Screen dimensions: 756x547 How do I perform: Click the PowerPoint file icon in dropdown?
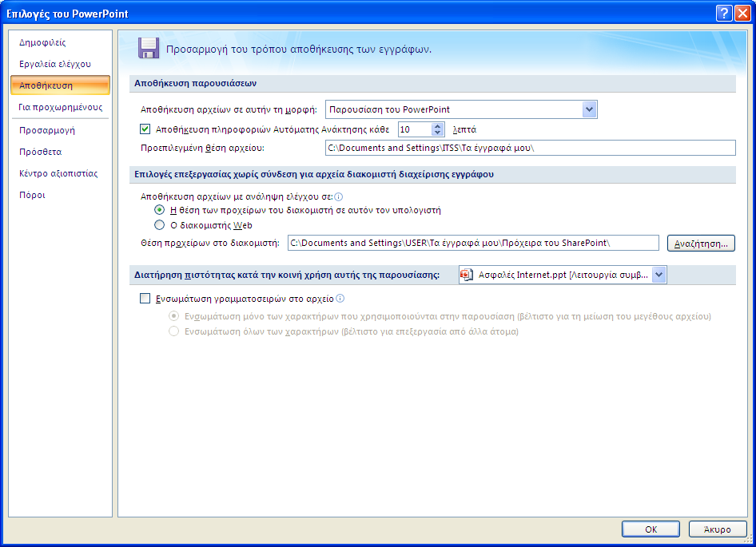466,275
